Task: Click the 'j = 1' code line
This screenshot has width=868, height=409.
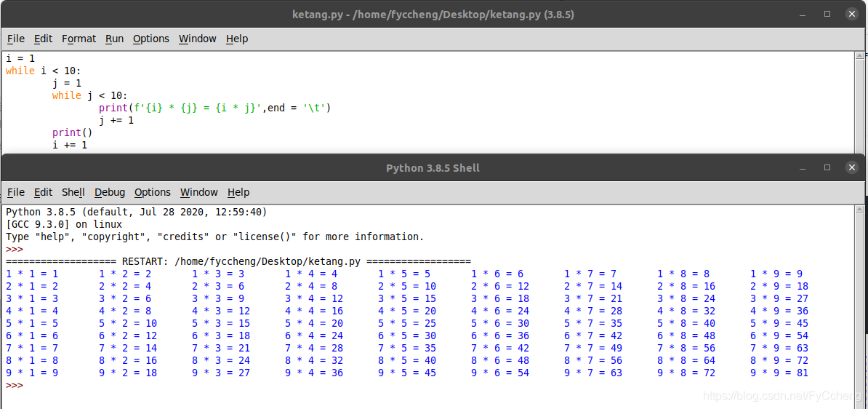Action: (67, 83)
